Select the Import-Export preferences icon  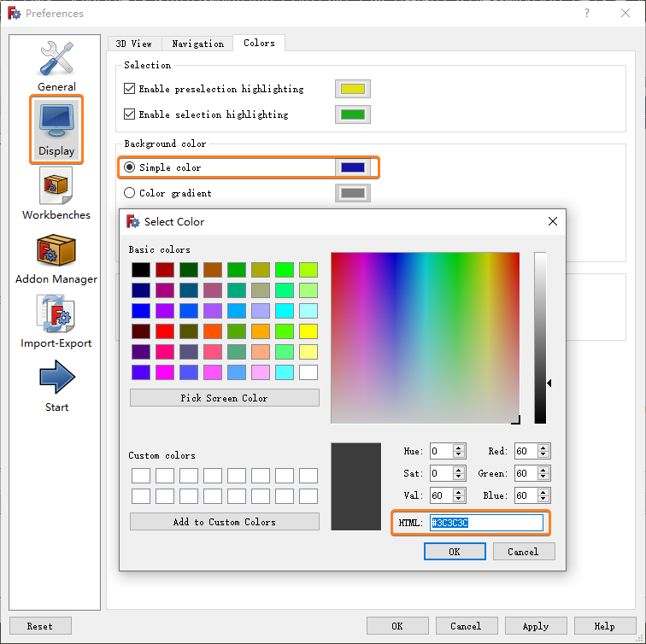click(56, 322)
